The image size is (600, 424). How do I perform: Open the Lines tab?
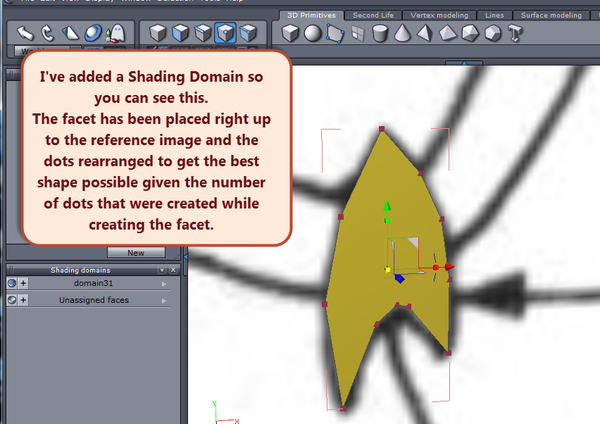pyautogui.click(x=494, y=15)
